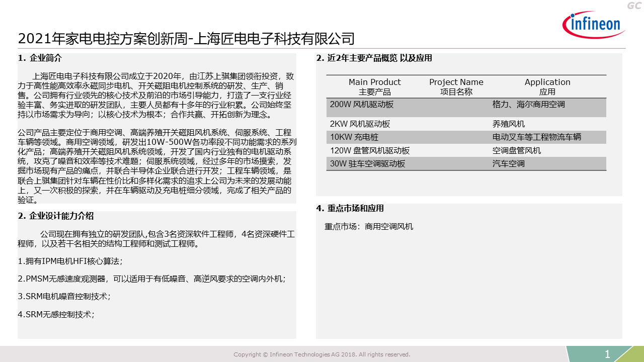Click the cell 电动叉车等工程物流车辆
Image resolution: width=644 pixels, height=362 pixels.
[537, 137]
